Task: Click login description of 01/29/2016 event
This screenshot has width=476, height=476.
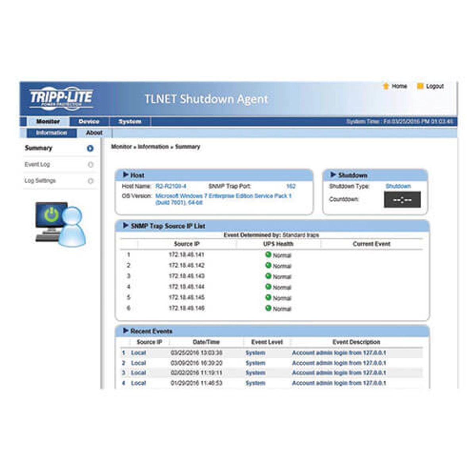Action: coord(339,383)
